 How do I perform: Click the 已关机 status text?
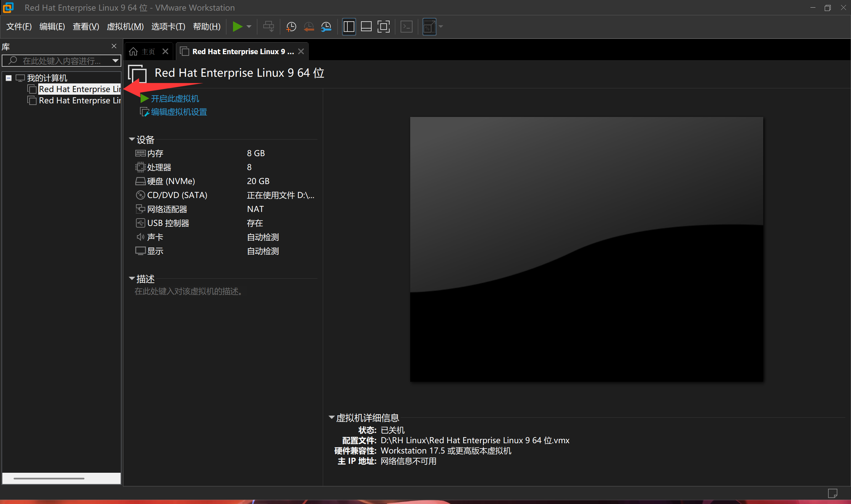tap(392, 430)
